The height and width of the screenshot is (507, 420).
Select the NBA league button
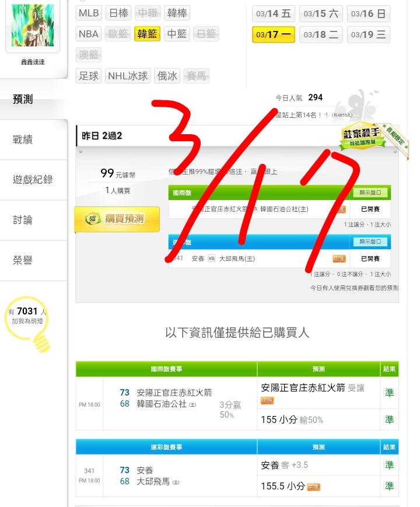coord(89,34)
